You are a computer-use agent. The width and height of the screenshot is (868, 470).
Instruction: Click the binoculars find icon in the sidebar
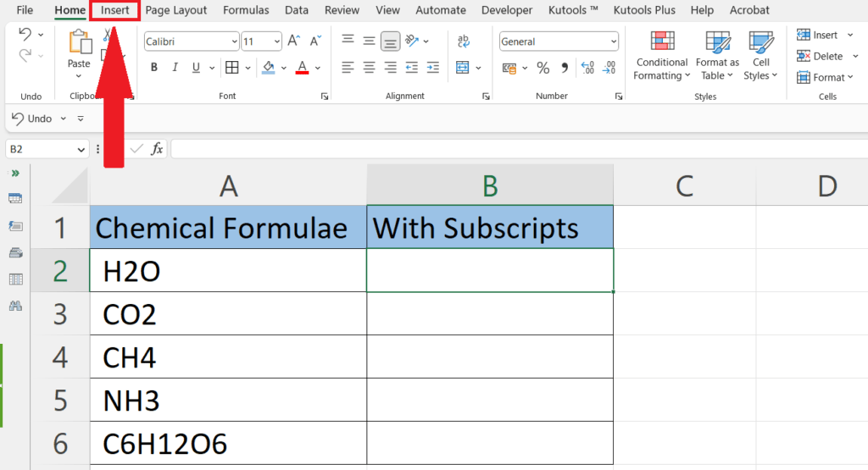click(x=15, y=306)
